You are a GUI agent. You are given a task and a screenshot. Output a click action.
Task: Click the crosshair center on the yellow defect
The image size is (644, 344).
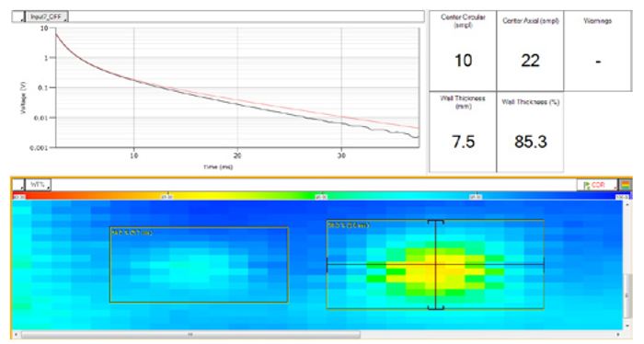tap(436, 264)
